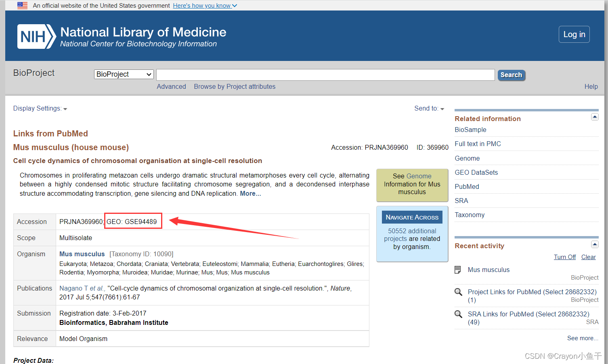This screenshot has height=364, width=608.
Task: Click the US flag icon
Action: pos(23,5)
